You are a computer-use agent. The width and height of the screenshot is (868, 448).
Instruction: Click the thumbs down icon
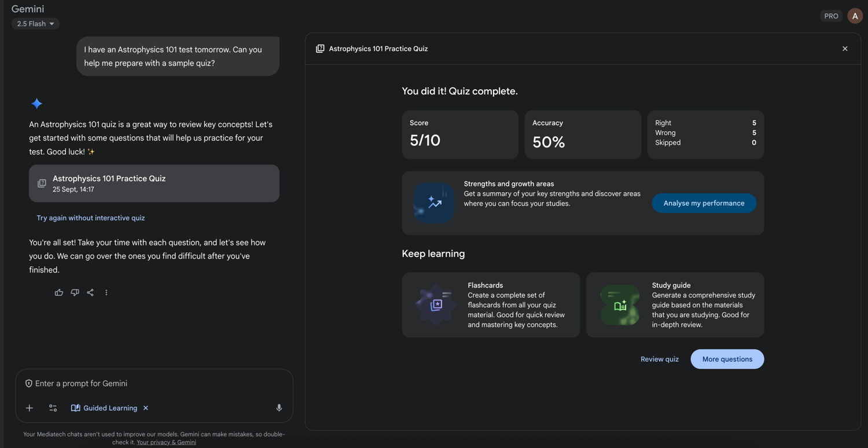click(75, 293)
